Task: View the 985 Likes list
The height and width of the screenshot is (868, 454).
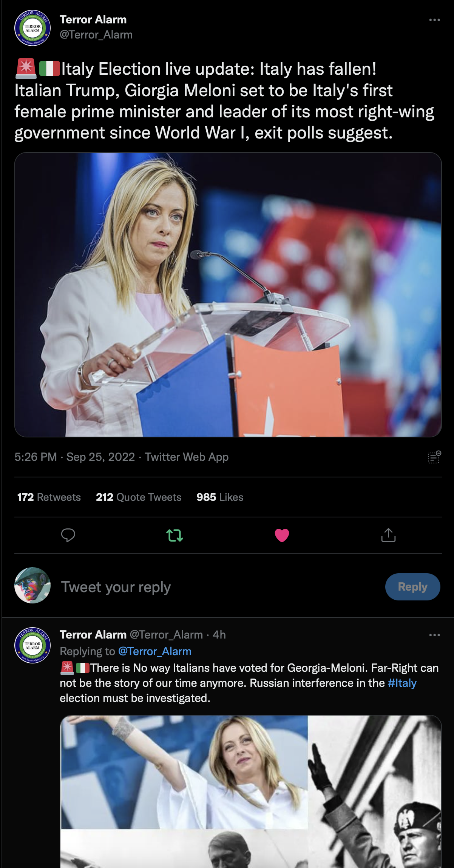Action: click(x=220, y=497)
